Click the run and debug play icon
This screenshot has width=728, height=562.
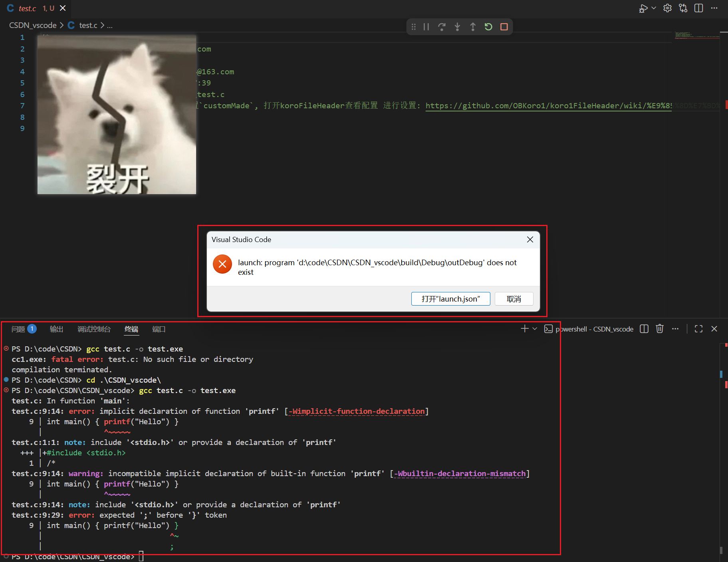643,8
